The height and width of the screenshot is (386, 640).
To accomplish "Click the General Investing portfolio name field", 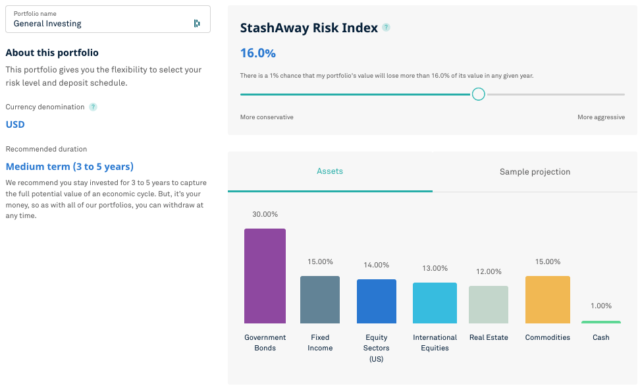I will pos(108,19).
